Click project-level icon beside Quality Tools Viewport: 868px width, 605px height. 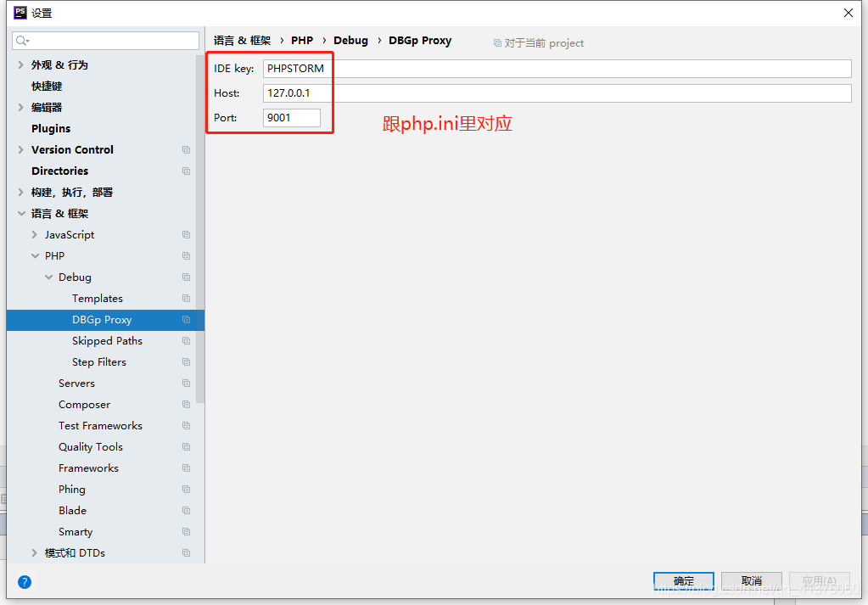(186, 446)
